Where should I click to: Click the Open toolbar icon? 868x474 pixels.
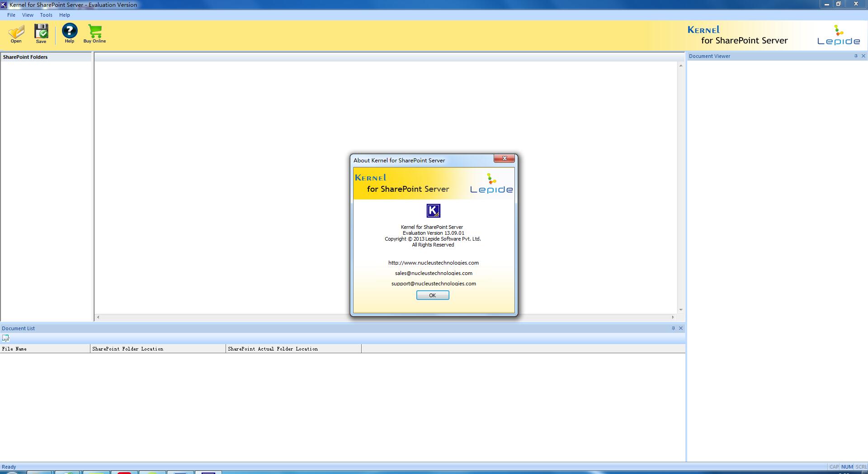click(x=16, y=34)
